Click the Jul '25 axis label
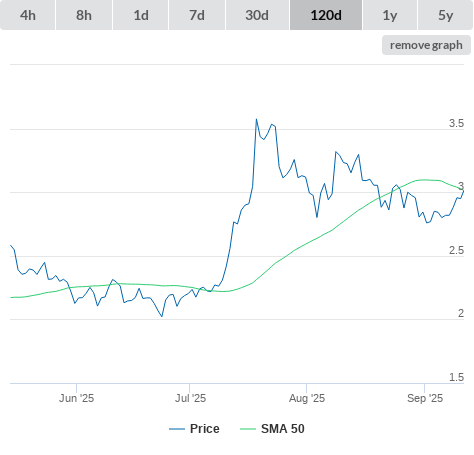The height and width of the screenshot is (455, 474). pyautogui.click(x=190, y=398)
